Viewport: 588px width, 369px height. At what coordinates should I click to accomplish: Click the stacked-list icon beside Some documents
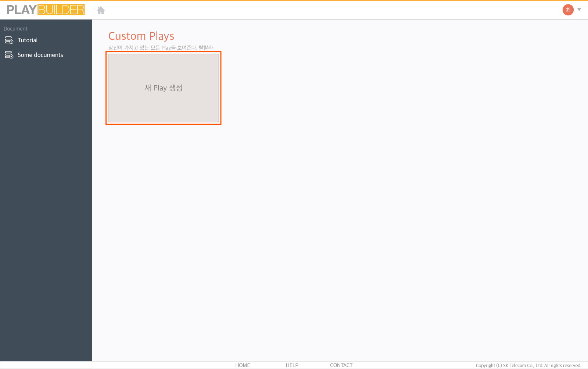pos(9,55)
